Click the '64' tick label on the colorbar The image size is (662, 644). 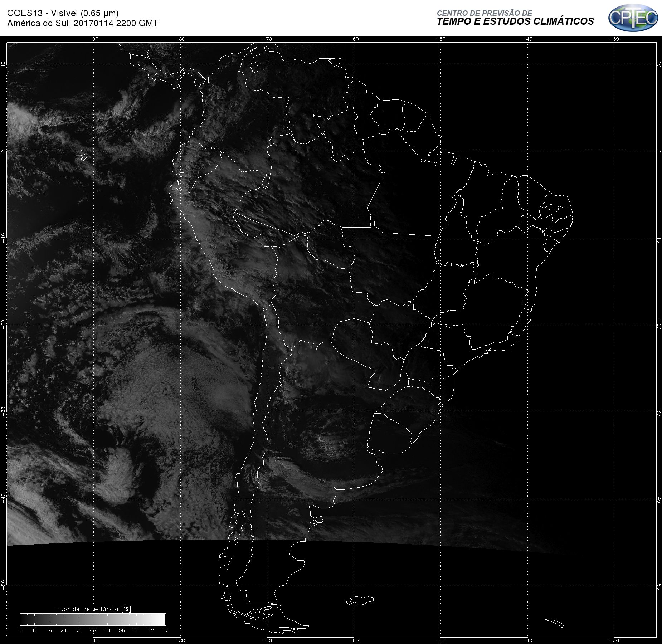[136, 630]
